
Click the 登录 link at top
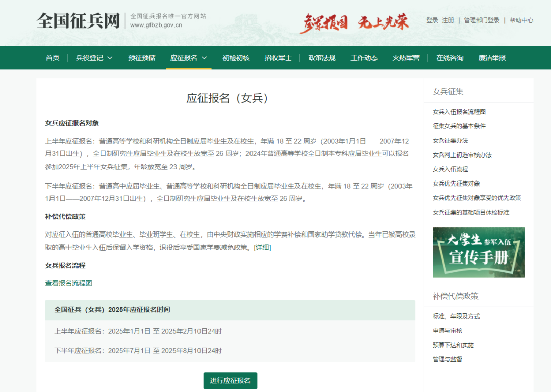click(x=432, y=20)
